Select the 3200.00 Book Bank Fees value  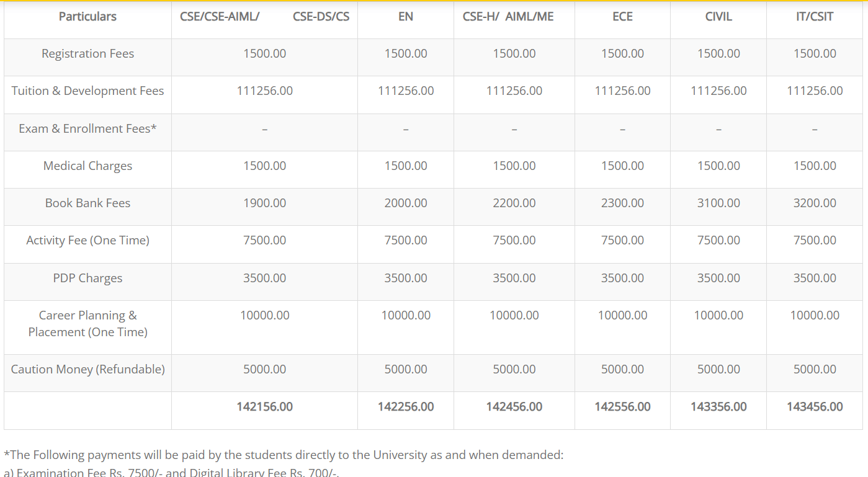pos(815,203)
